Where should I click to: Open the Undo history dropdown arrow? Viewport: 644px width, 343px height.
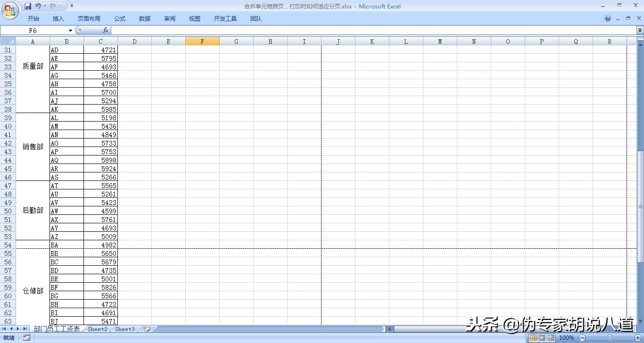(x=45, y=6)
